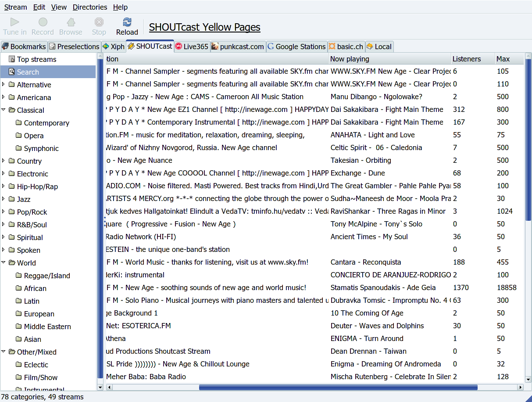Collapse the Other/Mixed category arrow

tap(4, 352)
